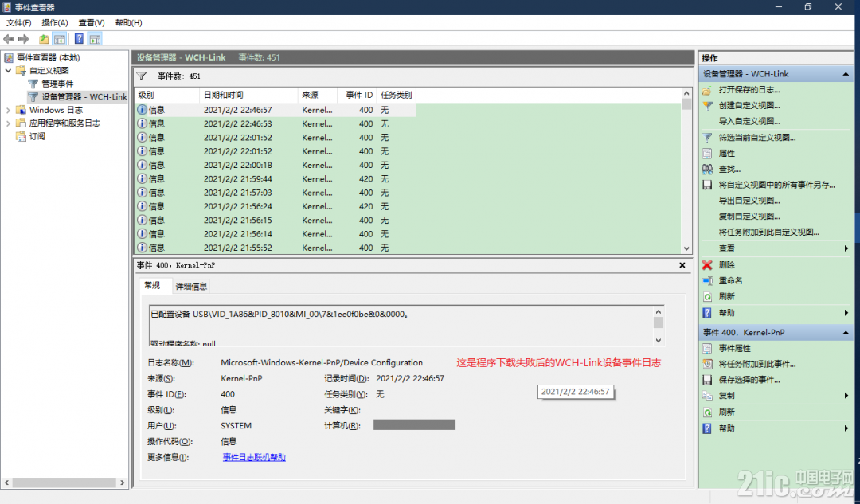Choose 创建自定义视图... in the actions pane
This screenshot has width=860, height=504.
click(749, 105)
